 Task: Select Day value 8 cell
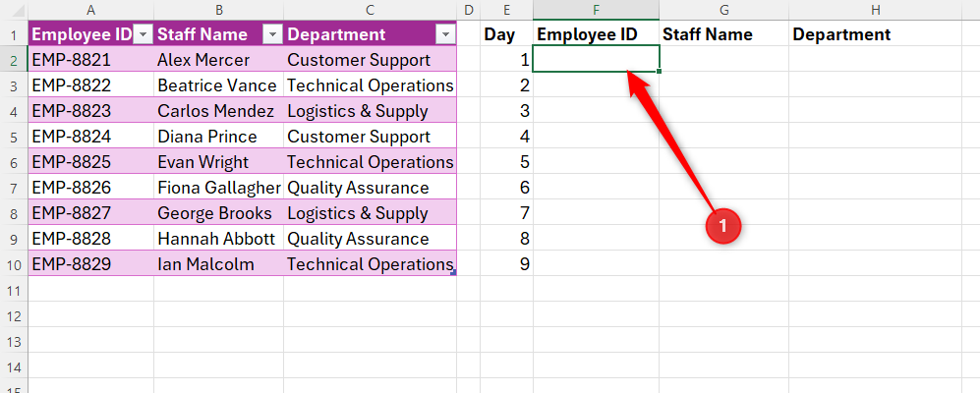pyautogui.click(x=506, y=240)
